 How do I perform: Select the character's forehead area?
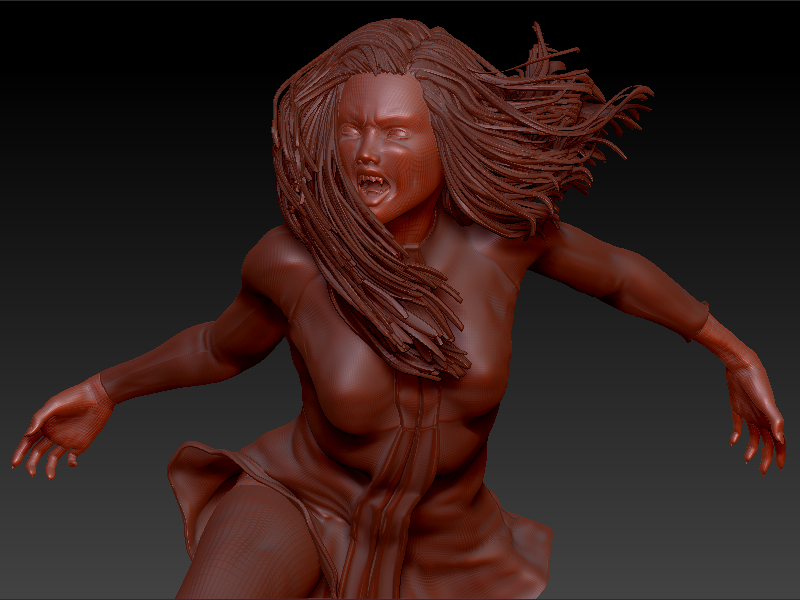point(378,100)
